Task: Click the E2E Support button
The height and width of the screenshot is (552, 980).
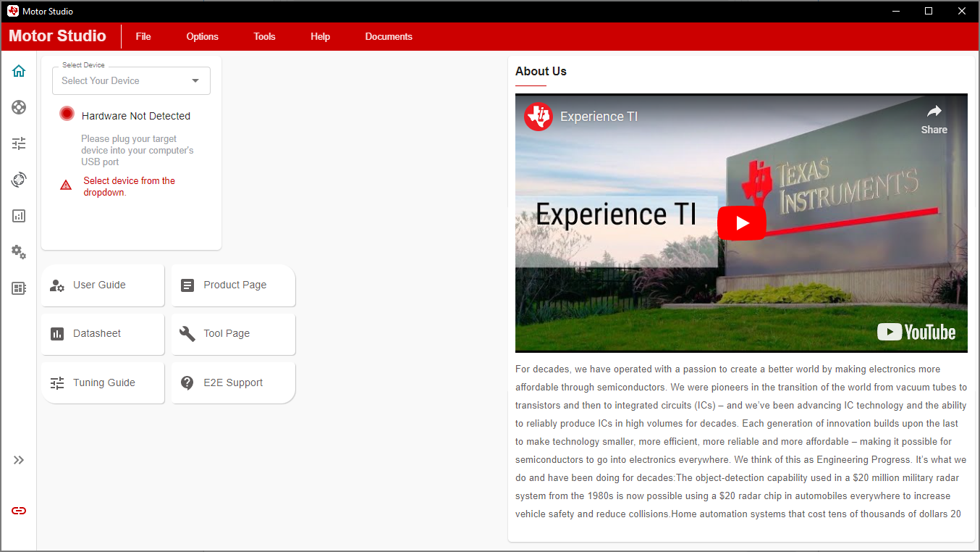Action: [233, 382]
